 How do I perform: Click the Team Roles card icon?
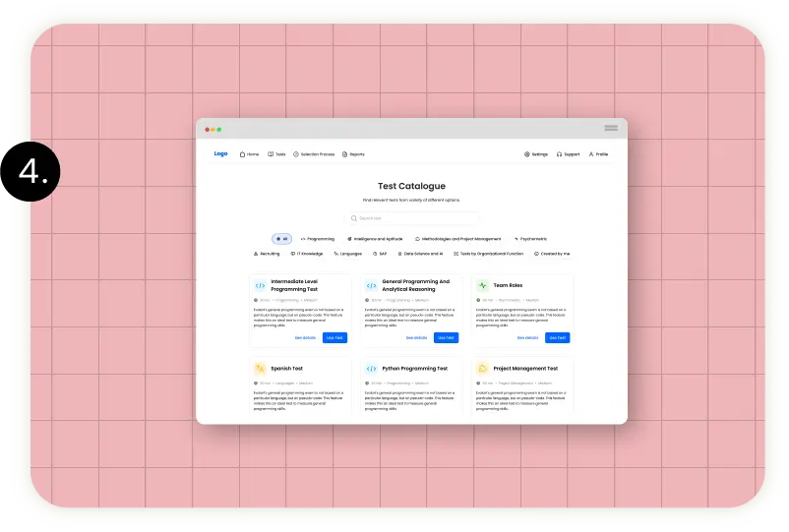pyautogui.click(x=483, y=286)
